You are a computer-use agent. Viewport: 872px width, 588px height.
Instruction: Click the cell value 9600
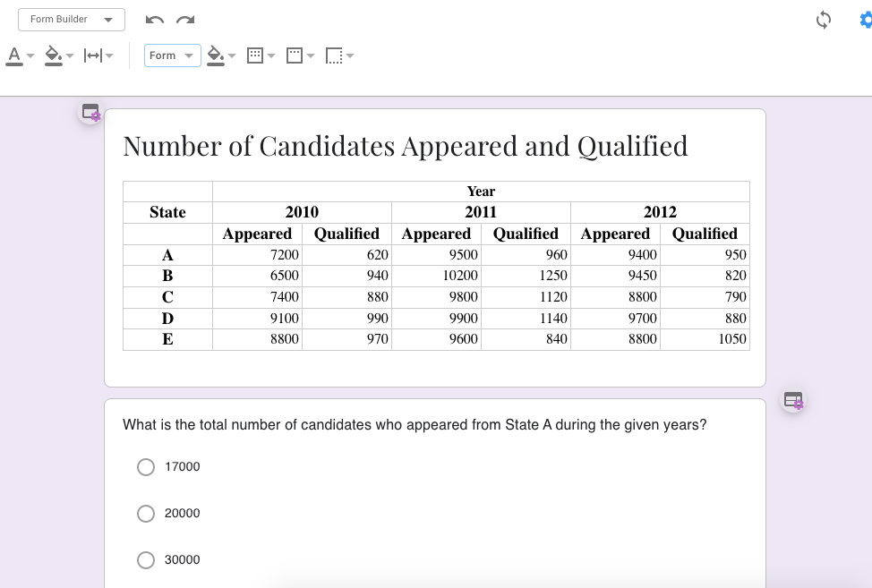click(464, 339)
